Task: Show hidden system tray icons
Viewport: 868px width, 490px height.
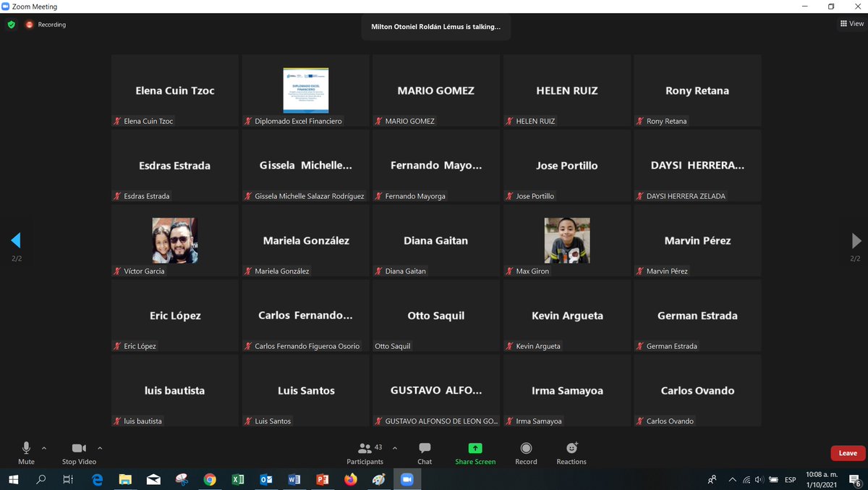Action: click(731, 479)
